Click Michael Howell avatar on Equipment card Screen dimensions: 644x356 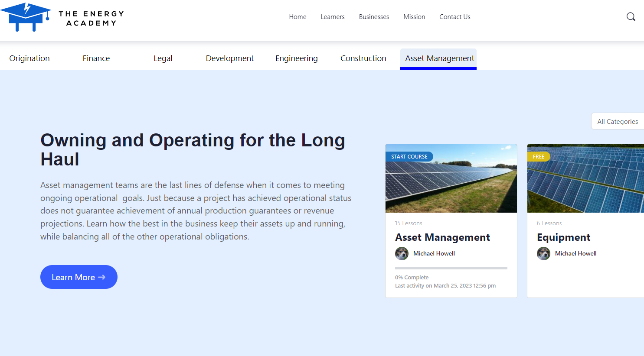[543, 253]
